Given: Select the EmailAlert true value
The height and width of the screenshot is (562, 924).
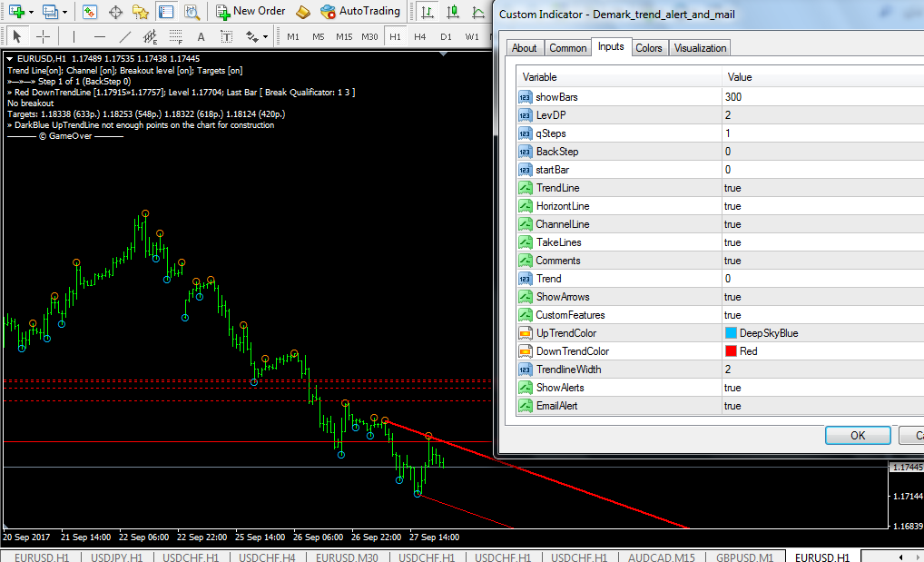Looking at the screenshot, I should [x=822, y=407].
